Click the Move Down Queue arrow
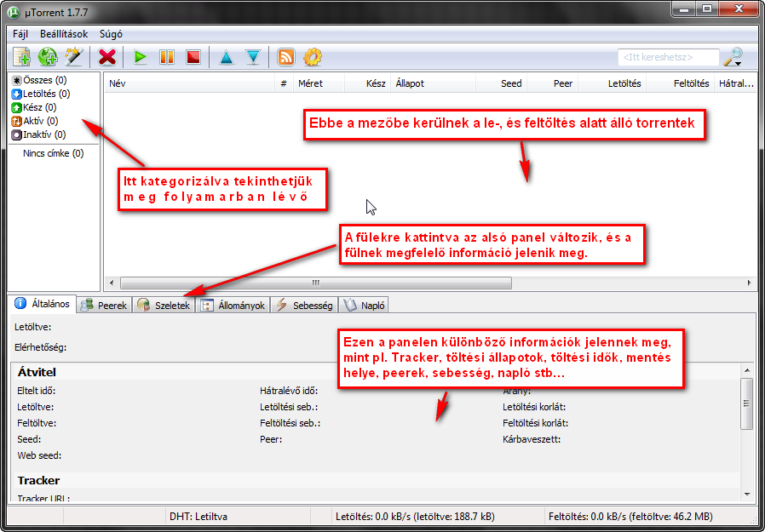765x532 pixels. click(x=253, y=57)
